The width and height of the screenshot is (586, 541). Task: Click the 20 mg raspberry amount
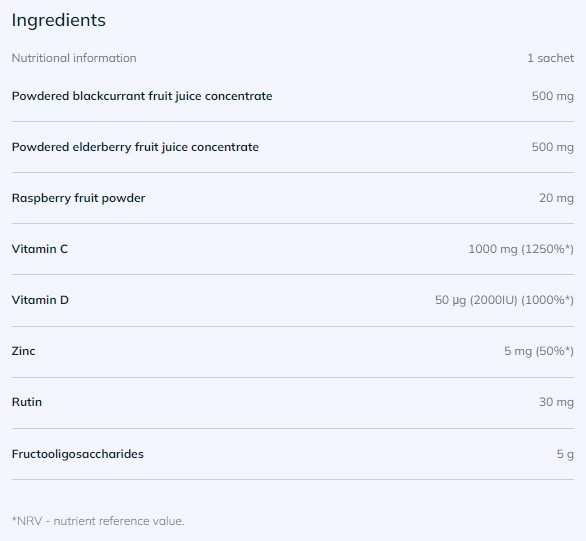[556, 198]
